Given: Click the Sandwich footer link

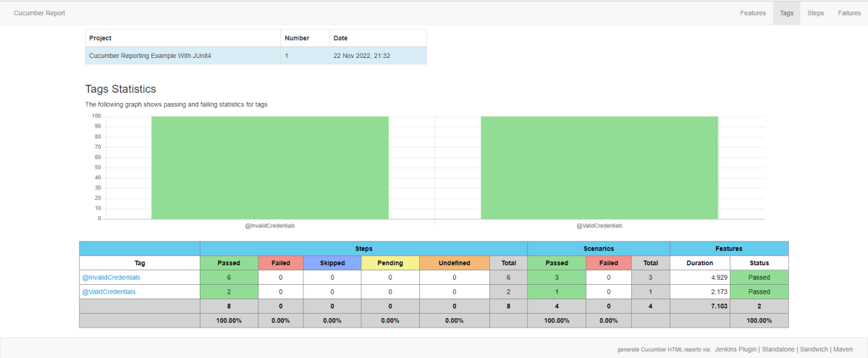Looking at the screenshot, I should (814, 349).
